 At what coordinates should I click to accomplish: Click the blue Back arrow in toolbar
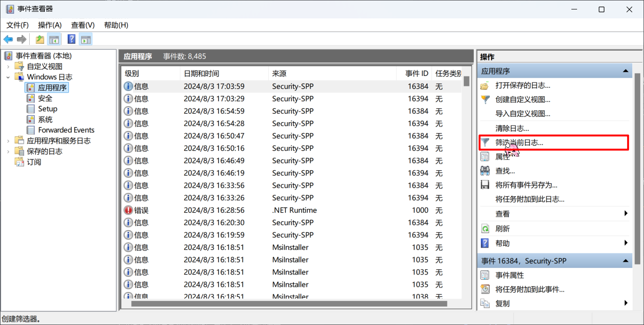(8, 39)
